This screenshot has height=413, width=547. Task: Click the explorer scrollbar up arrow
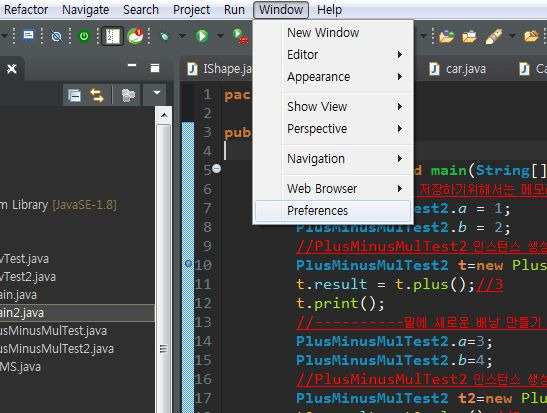(164, 115)
